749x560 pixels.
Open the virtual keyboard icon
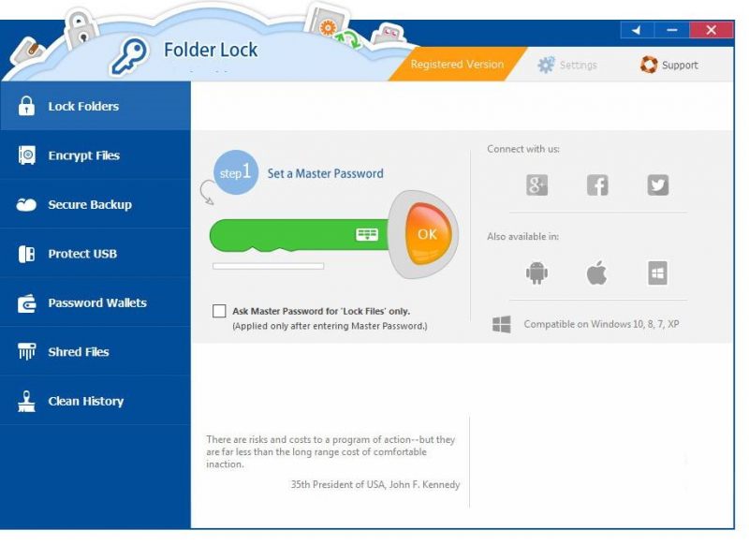click(x=367, y=234)
